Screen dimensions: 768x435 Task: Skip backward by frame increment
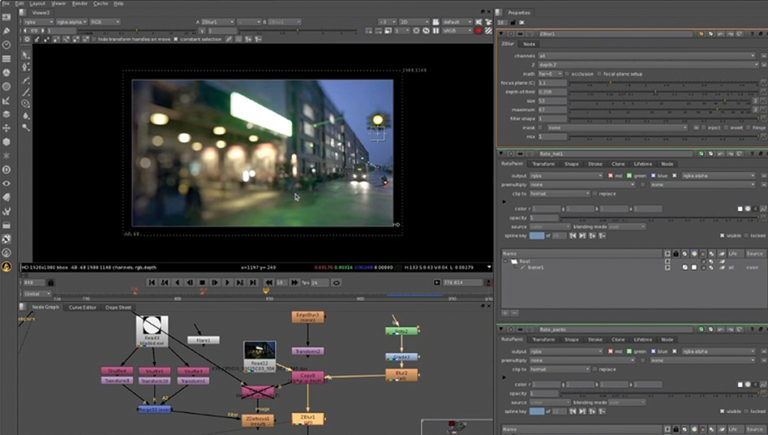click(x=268, y=283)
